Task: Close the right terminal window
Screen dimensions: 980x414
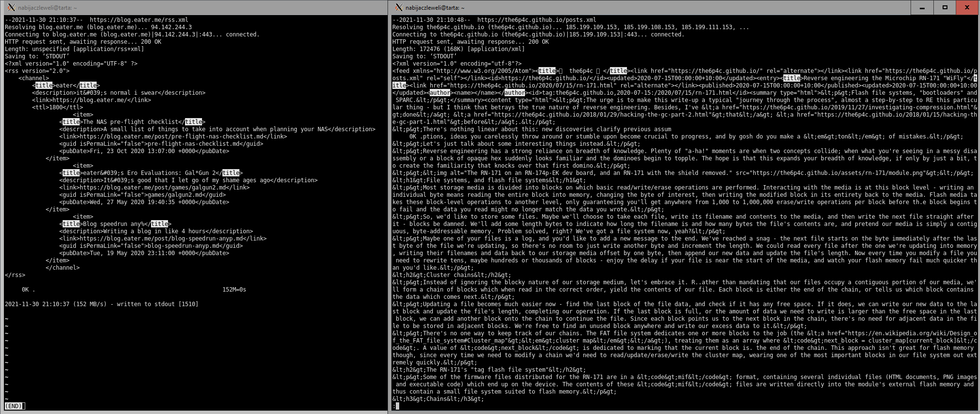Action: pos(967,7)
